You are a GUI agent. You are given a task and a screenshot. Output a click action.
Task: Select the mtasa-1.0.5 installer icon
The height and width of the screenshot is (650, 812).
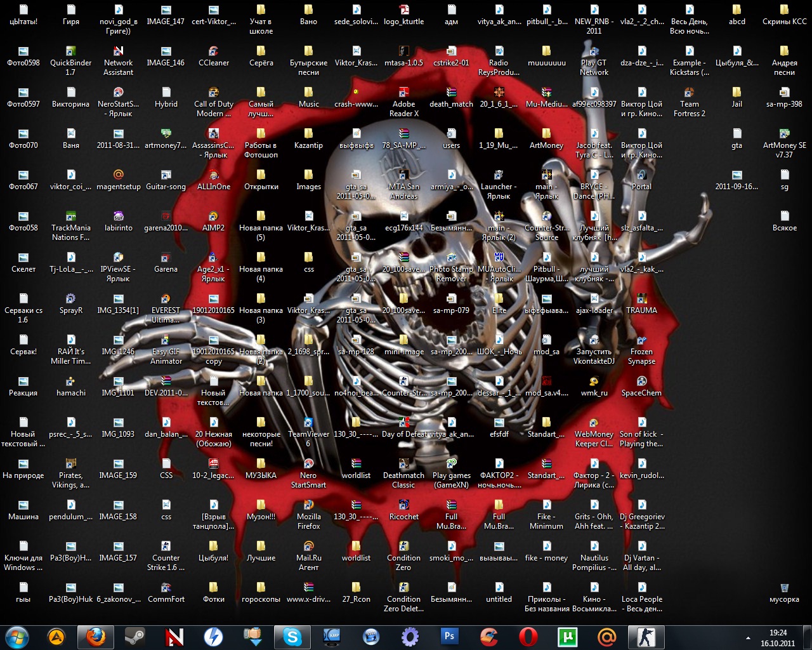(404, 56)
